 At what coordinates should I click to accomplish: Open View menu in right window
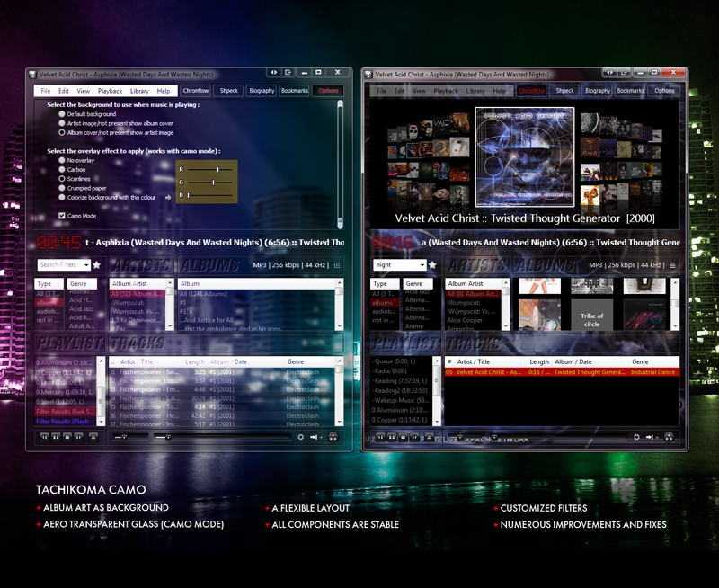coord(419,91)
